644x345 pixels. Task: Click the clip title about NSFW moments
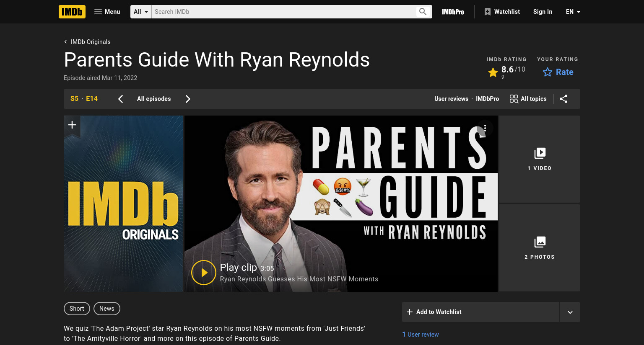click(x=299, y=279)
